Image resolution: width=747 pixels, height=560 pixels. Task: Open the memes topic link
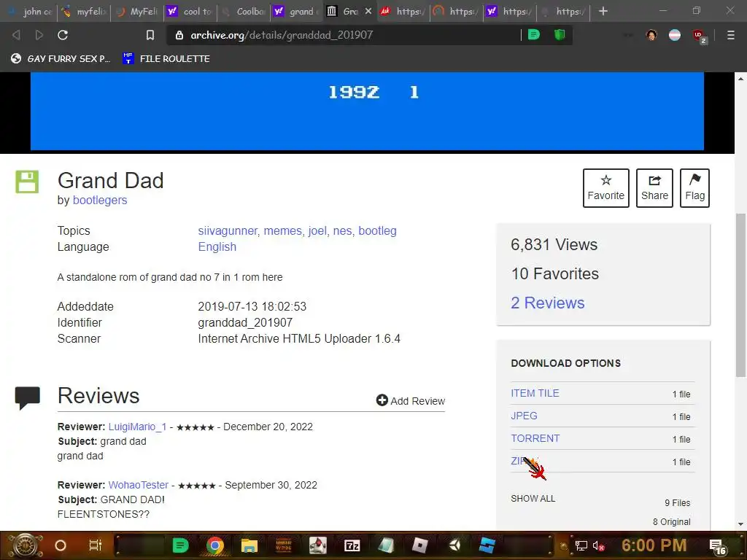click(282, 231)
